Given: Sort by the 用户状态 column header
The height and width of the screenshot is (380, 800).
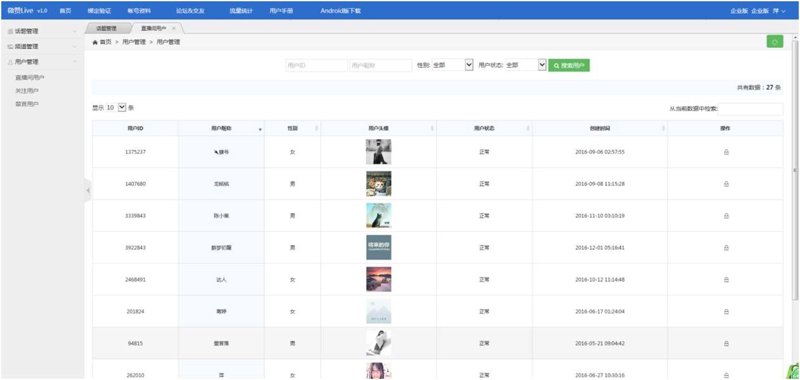Looking at the screenshot, I should 484,129.
